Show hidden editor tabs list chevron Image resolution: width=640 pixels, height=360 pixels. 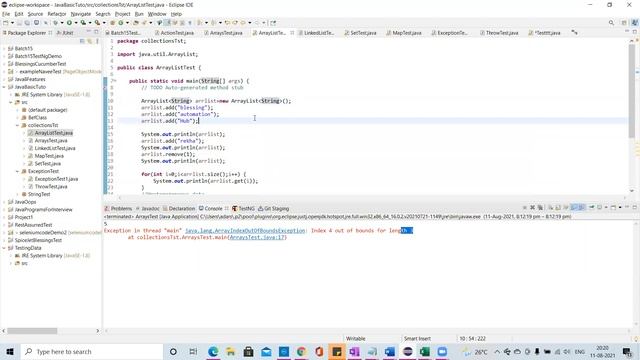[x=574, y=32]
